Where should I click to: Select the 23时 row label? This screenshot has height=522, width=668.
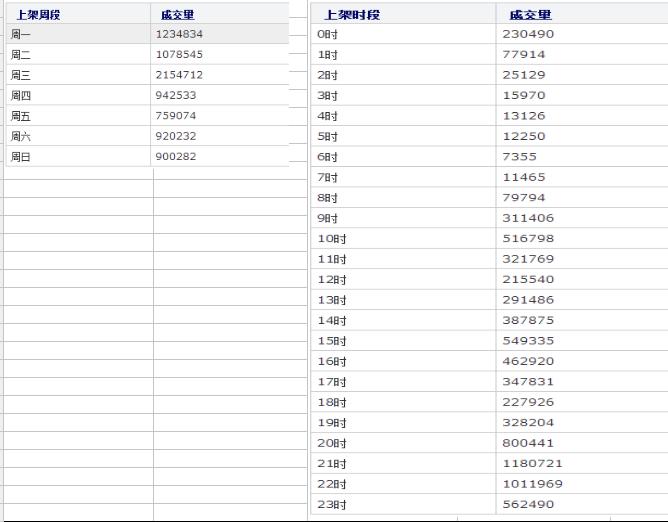point(331,505)
